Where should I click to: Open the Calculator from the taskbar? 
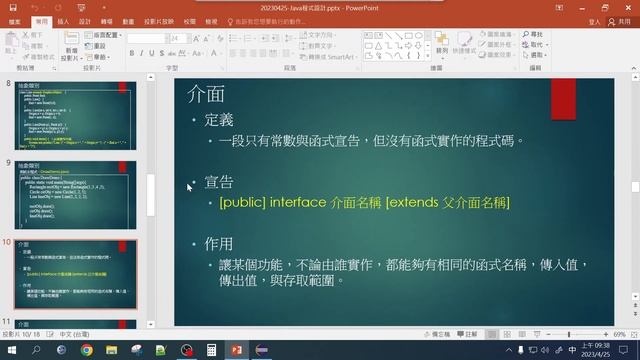211,350
